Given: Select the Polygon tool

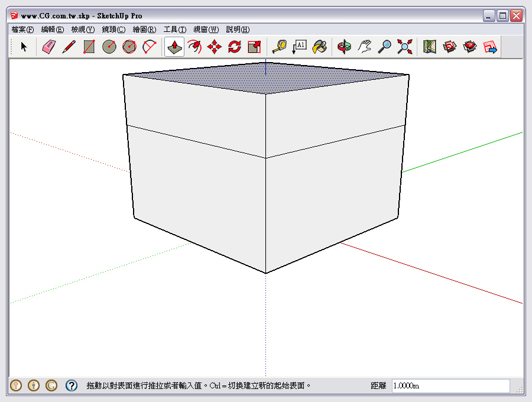Looking at the screenshot, I should [129, 47].
